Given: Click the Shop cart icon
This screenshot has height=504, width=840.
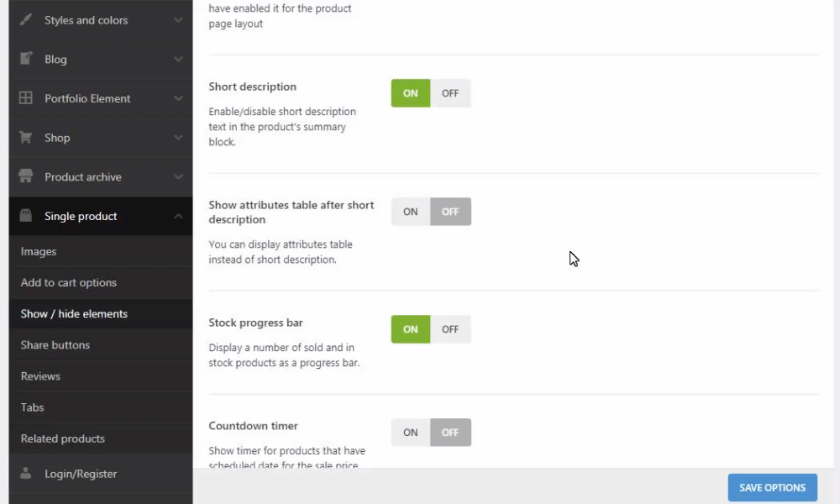Looking at the screenshot, I should coord(26,138).
